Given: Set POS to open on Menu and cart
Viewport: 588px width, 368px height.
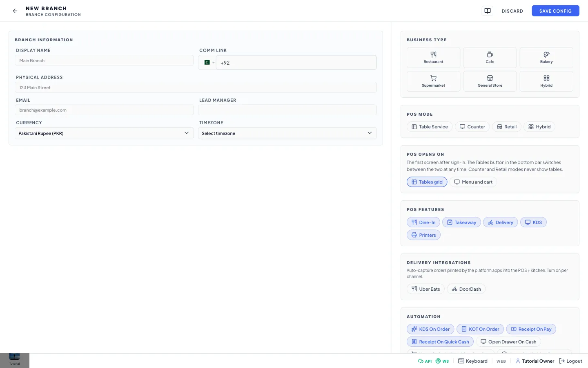Looking at the screenshot, I should coord(473,182).
